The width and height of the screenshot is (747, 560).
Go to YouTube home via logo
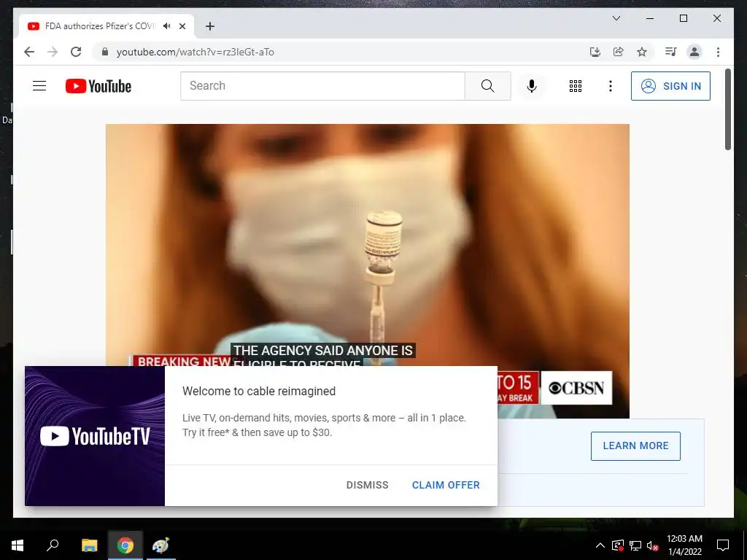pyautogui.click(x=98, y=86)
